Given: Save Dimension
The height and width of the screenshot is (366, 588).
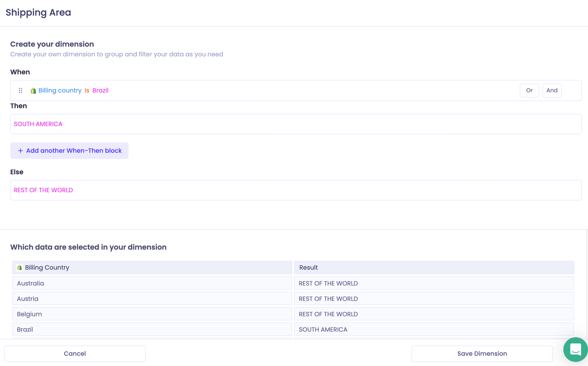Looking at the screenshot, I should 482,354.
